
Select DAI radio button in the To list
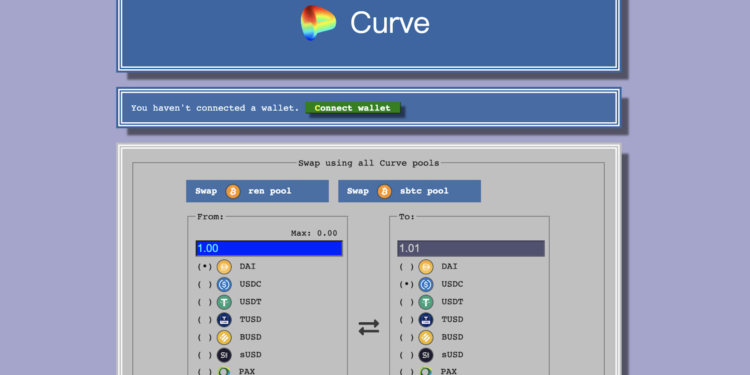[406, 266]
